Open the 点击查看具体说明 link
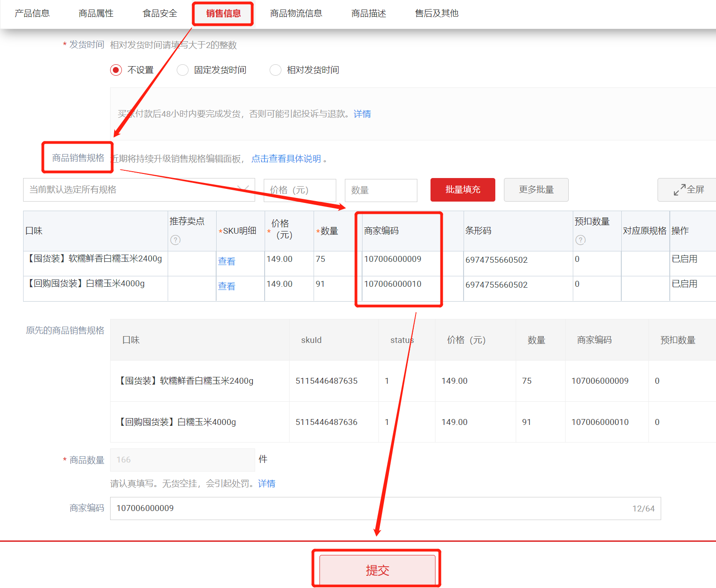 286,159
